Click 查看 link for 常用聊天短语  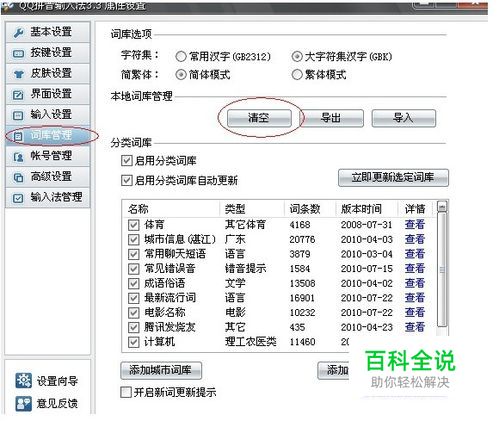[x=415, y=254]
